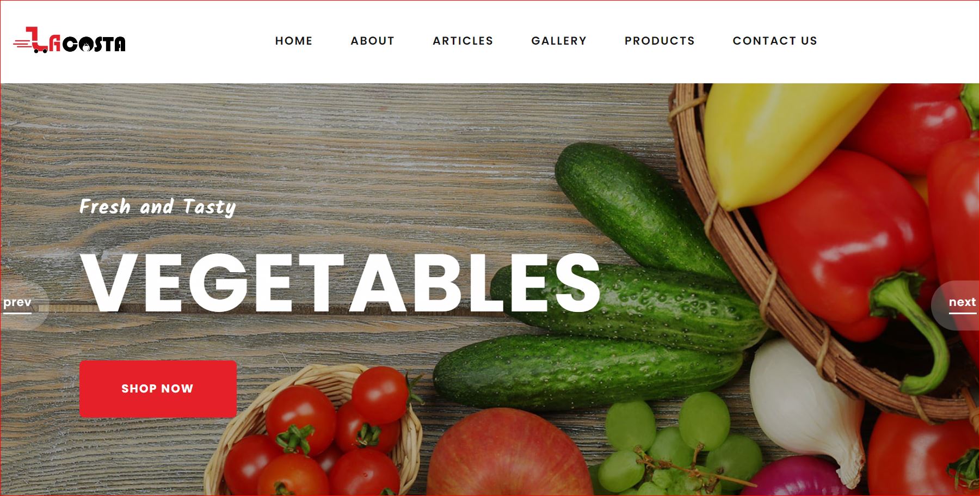This screenshot has height=496, width=980.
Task: Show the previous slide with prev
Action: pyautogui.click(x=17, y=303)
